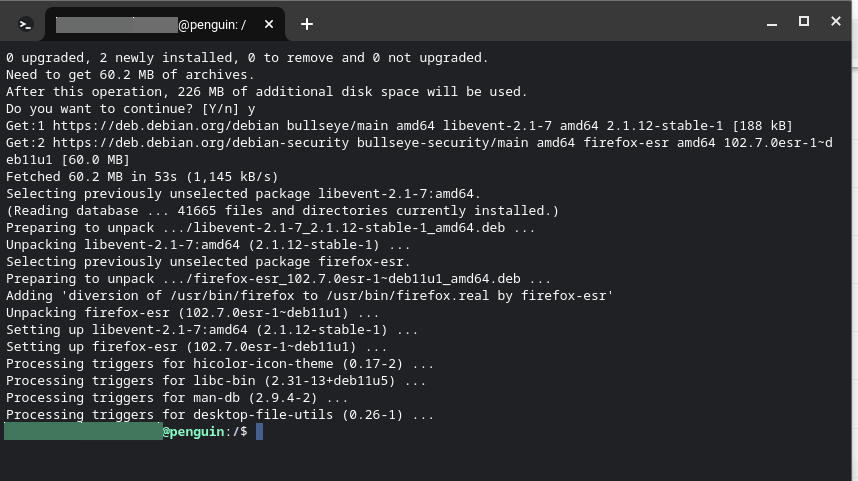Maximize the Terminal window
This screenshot has width=858, height=481.
[804, 21]
